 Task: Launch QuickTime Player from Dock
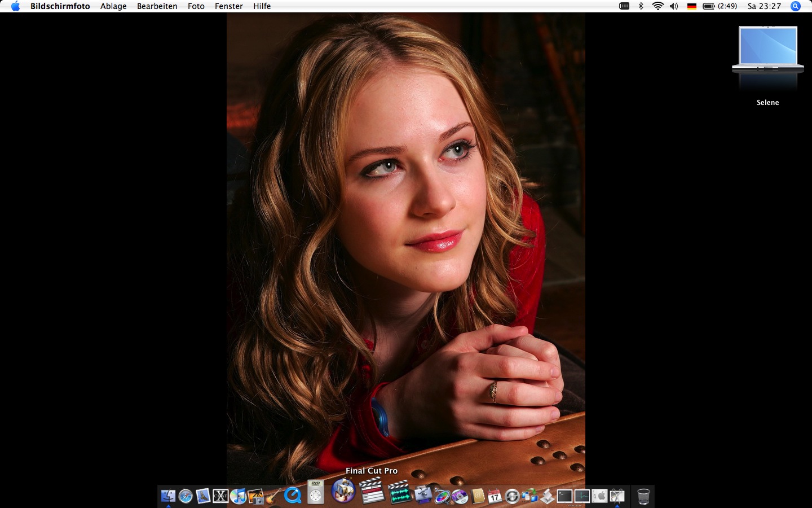[292, 496]
